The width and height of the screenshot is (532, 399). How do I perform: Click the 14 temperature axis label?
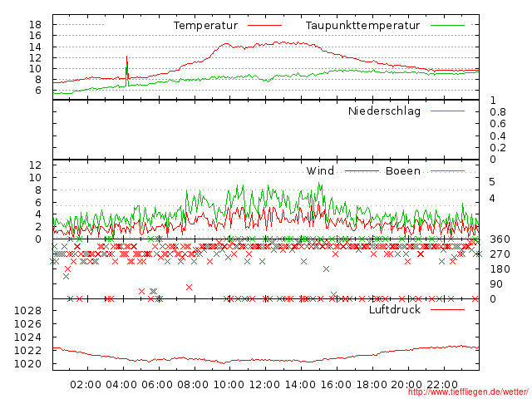pos(35,47)
